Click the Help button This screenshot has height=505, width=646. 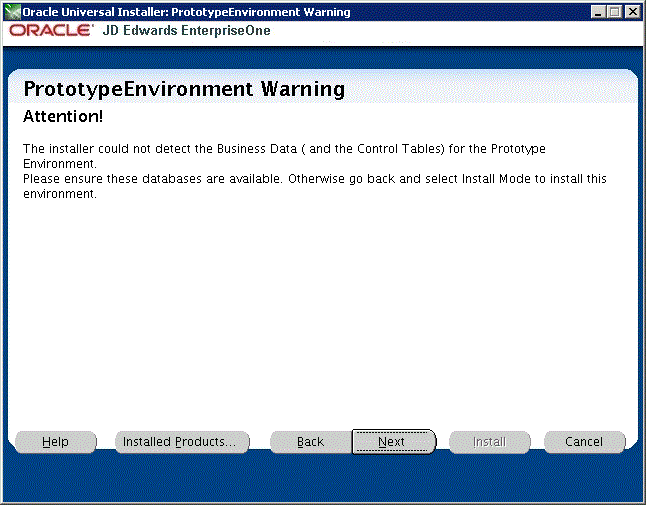56,442
